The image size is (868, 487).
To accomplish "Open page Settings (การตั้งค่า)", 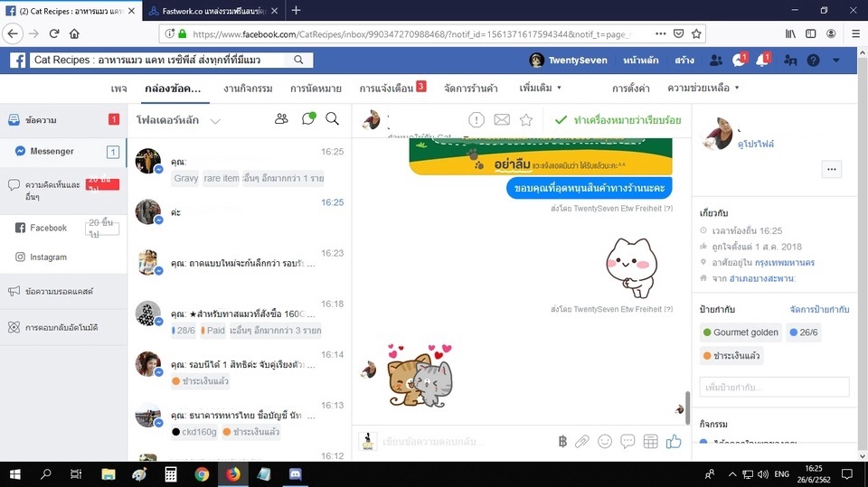I will (x=630, y=89).
